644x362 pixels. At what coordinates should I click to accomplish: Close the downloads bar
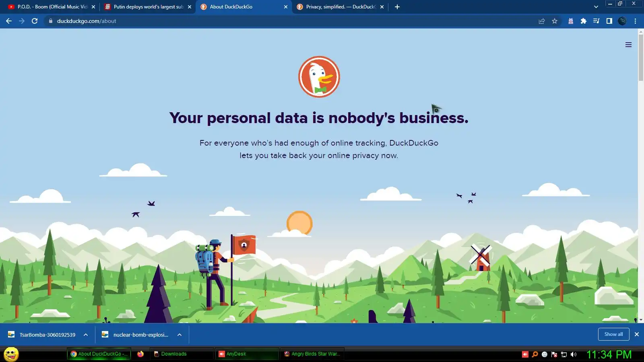(x=637, y=334)
